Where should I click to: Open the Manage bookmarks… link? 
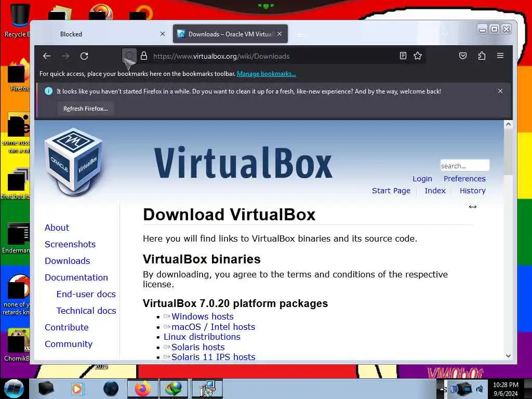(x=267, y=74)
